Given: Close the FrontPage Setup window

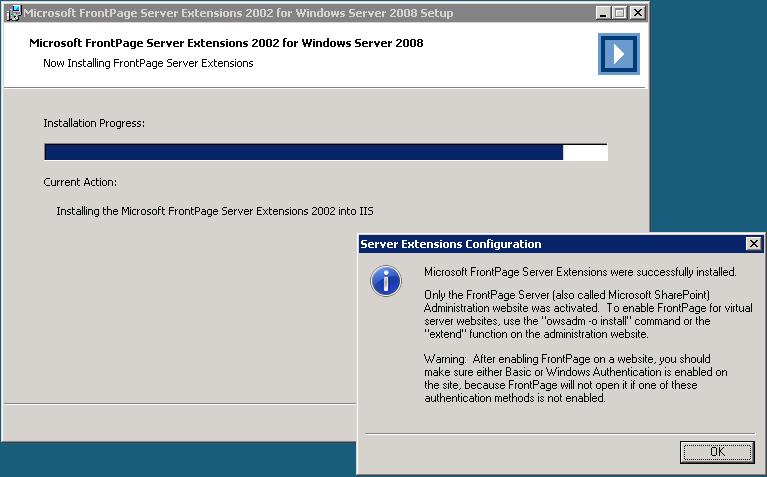Looking at the screenshot, I should pyautogui.click(x=637, y=13).
